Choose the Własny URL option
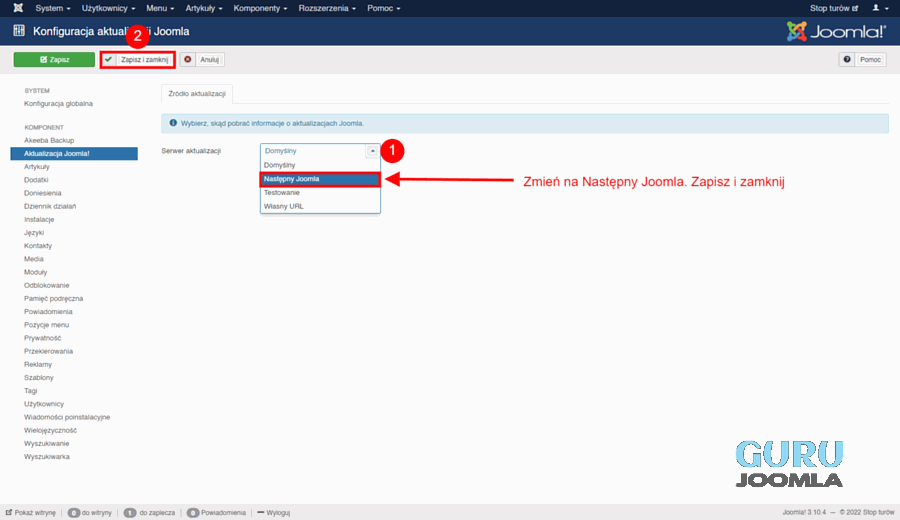900x520 pixels. tap(320, 206)
